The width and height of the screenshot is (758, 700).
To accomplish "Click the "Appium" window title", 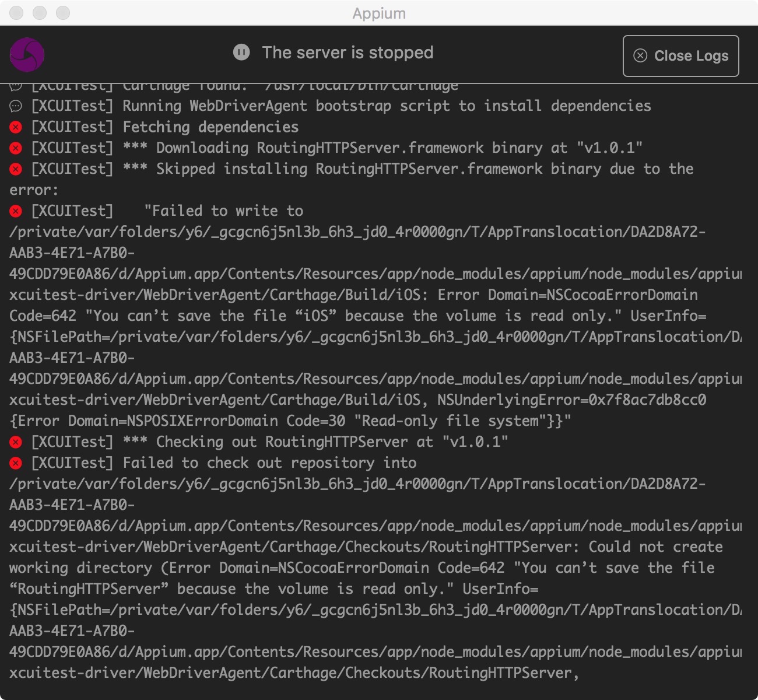I will click(x=379, y=13).
